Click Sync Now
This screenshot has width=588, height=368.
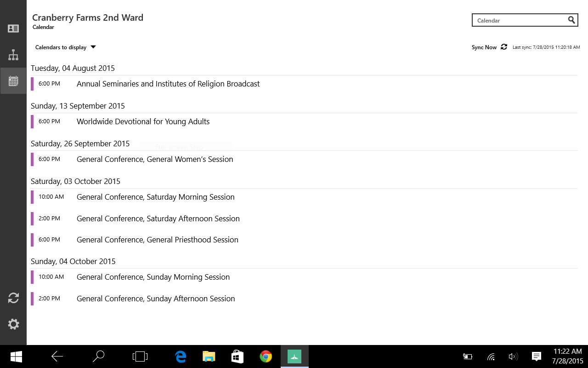(484, 47)
